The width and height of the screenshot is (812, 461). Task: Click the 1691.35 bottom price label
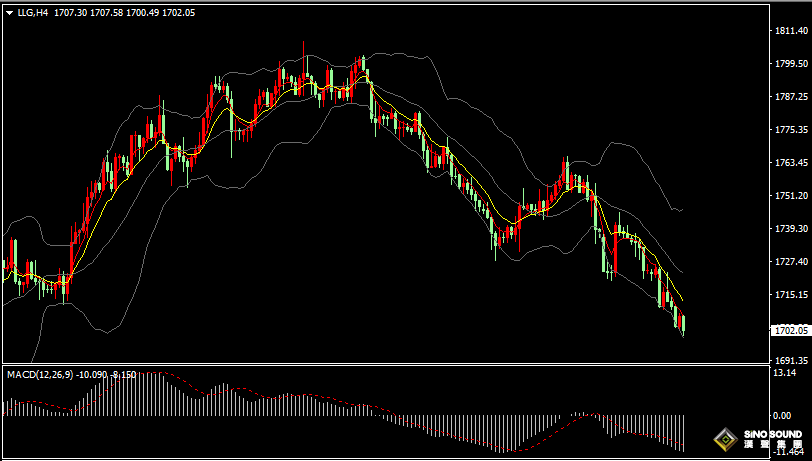[790, 360]
